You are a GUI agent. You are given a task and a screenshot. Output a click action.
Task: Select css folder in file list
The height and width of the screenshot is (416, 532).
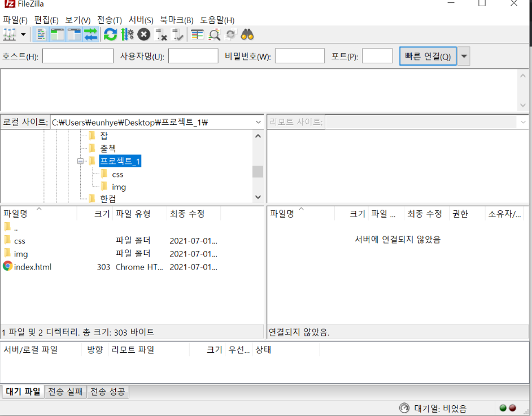(x=110, y=241)
